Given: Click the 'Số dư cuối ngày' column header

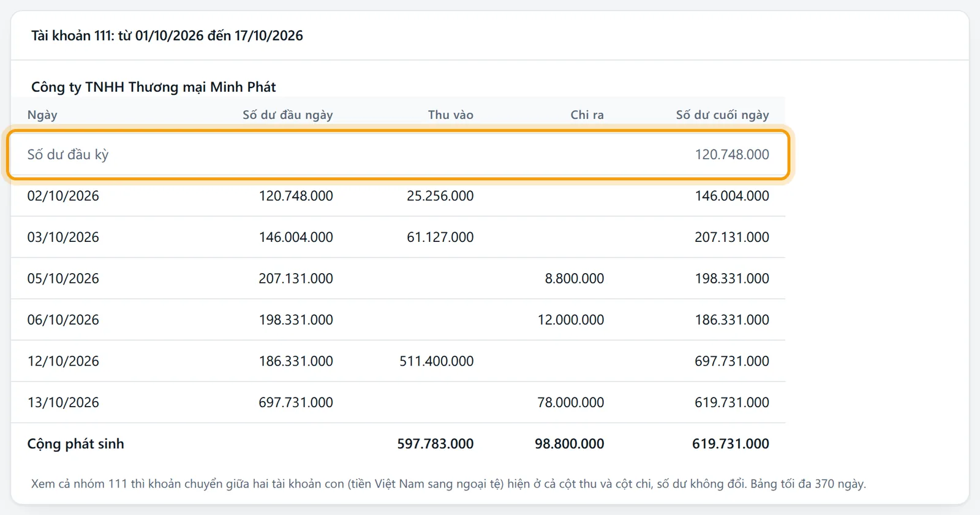Looking at the screenshot, I should (723, 115).
